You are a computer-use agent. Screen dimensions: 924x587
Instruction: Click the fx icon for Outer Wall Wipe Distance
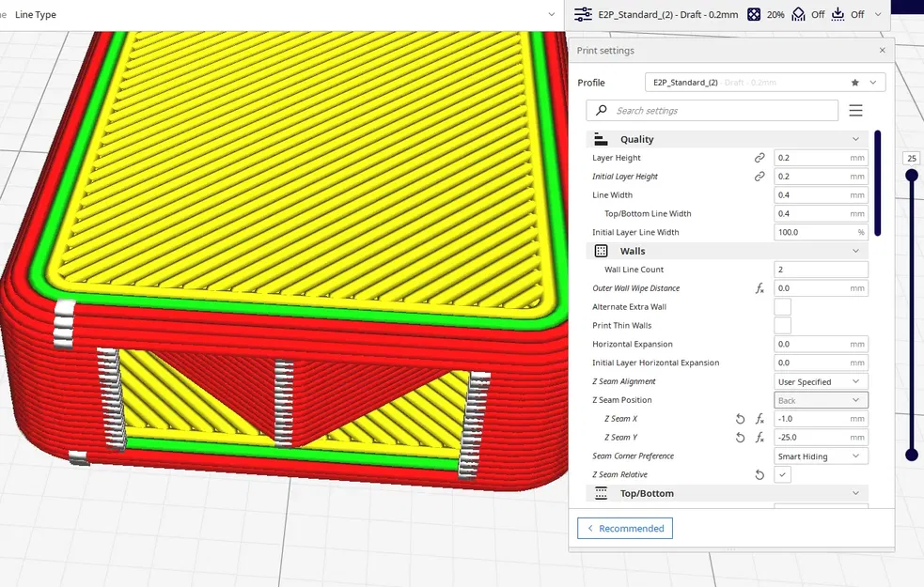760,288
